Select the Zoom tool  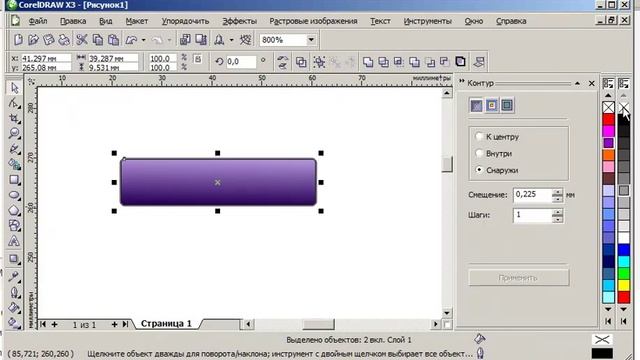14,133
